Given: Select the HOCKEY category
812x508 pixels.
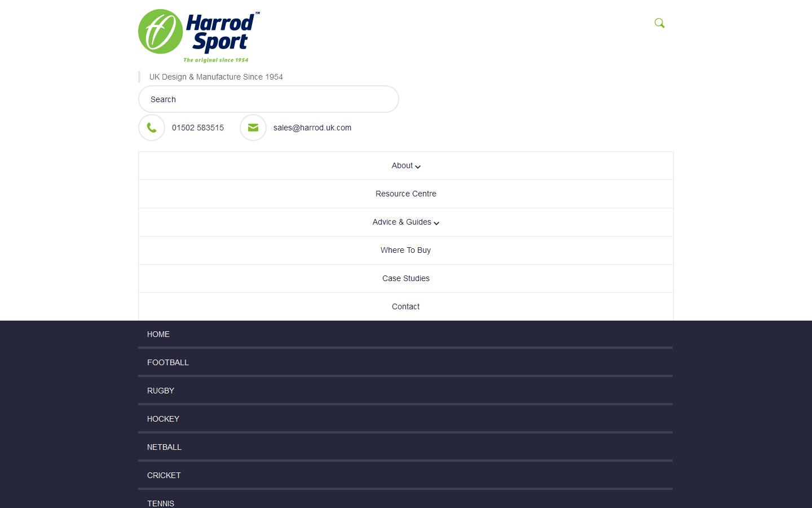Looking at the screenshot, I should coord(163,419).
